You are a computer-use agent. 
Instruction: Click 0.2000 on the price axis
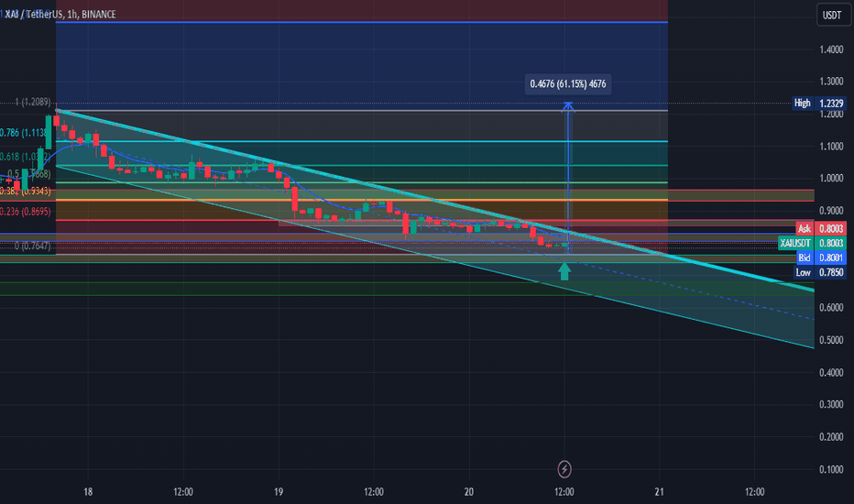click(831, 437)
